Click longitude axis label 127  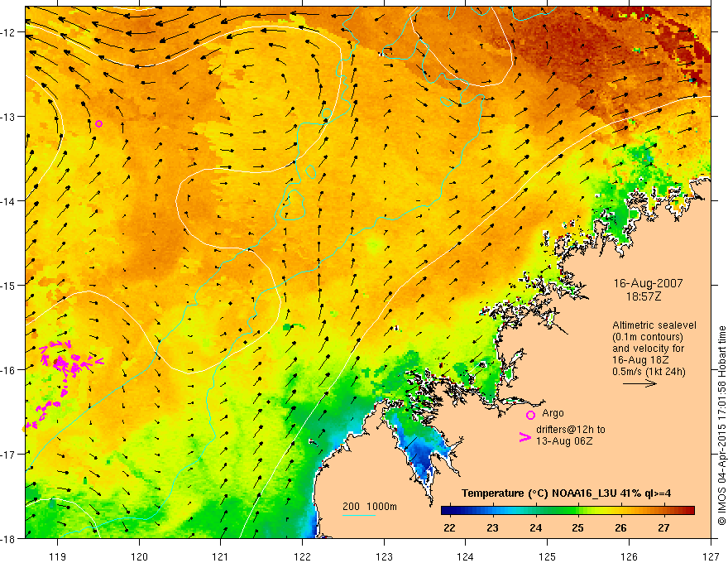[x=711, y=556]
